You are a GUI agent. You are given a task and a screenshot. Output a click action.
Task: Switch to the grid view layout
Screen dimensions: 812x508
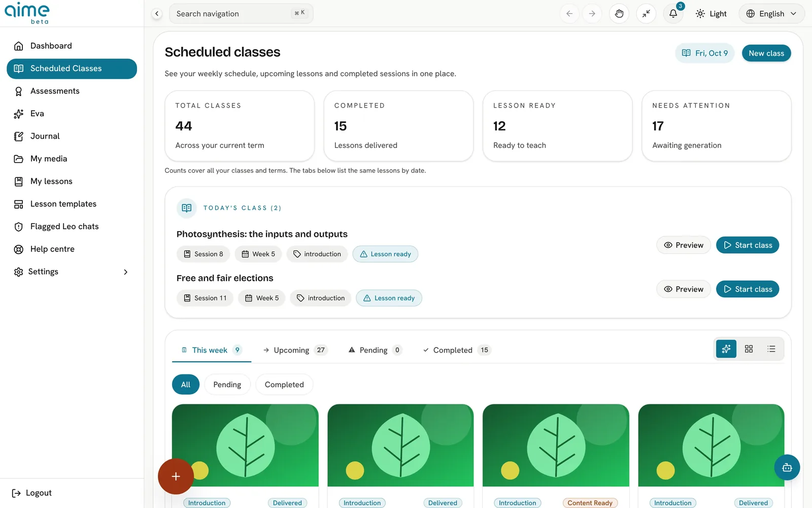pos(749,349)
